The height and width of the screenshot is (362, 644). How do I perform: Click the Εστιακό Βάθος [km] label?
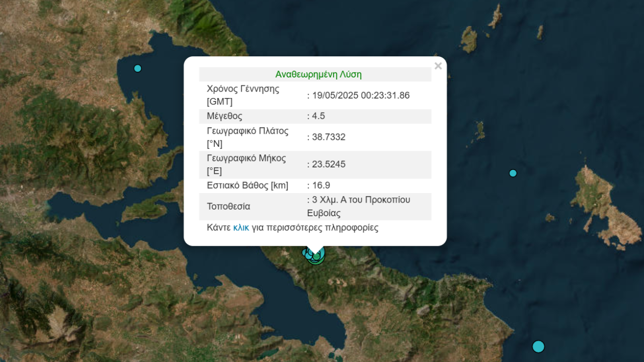(248, 186)
